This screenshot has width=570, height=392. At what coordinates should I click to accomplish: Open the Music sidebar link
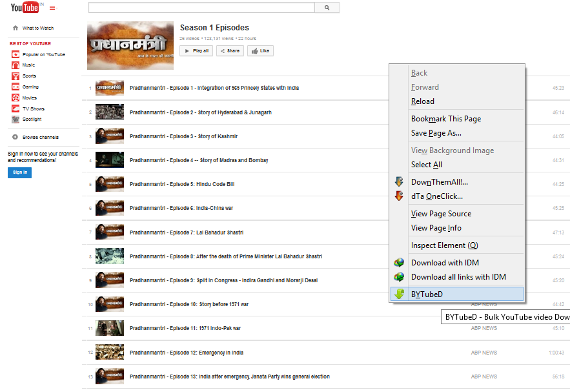point(28,65)
